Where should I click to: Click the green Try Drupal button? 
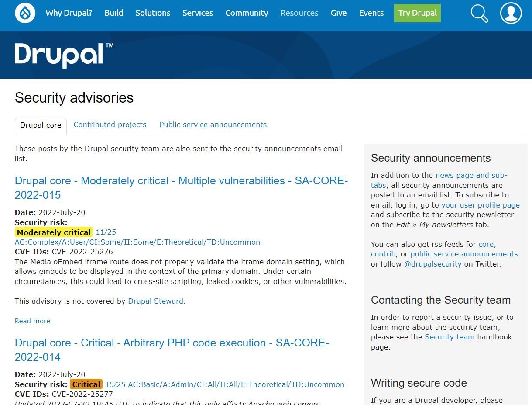click(417, 13)
